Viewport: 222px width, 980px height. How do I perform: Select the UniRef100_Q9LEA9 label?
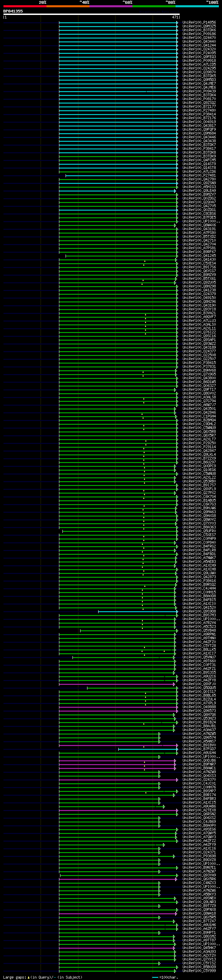(x=199, y=191)
